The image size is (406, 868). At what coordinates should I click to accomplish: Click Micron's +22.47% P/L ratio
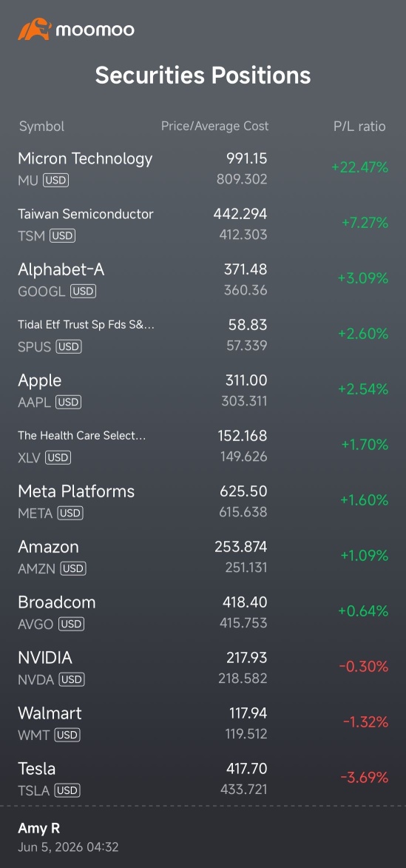tap(359, 168)
